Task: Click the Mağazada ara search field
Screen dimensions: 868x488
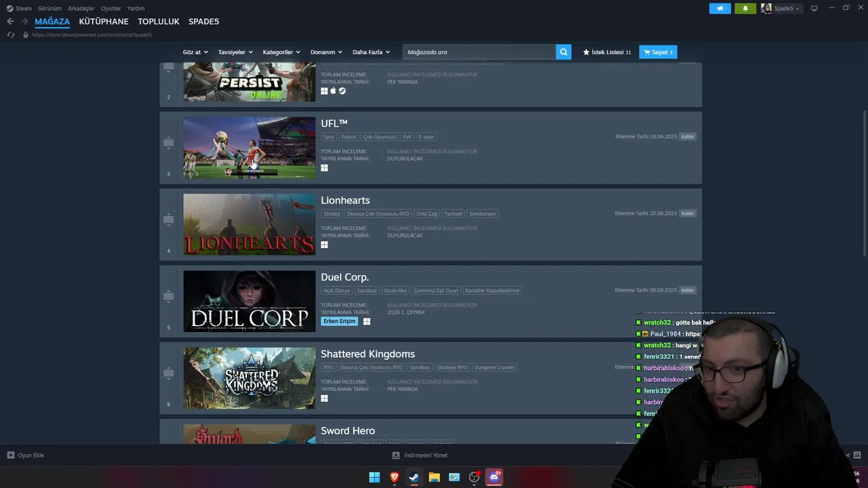Action: point(479,52)
